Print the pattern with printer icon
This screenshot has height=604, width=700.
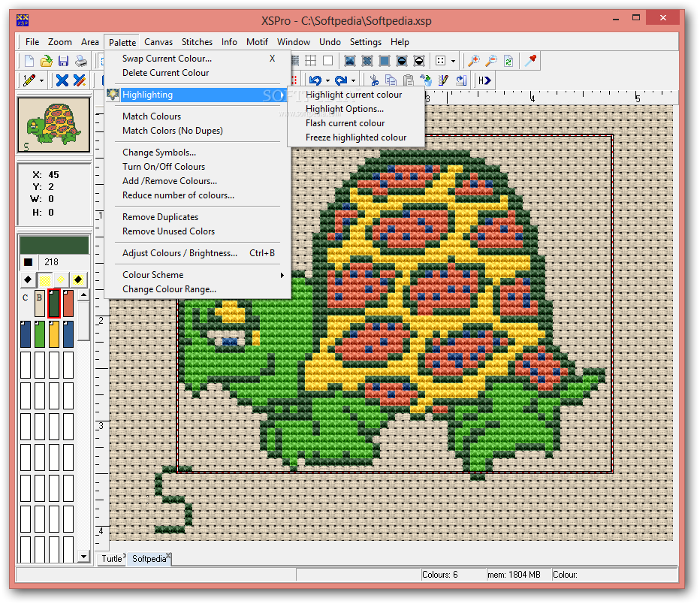[81, 61]
